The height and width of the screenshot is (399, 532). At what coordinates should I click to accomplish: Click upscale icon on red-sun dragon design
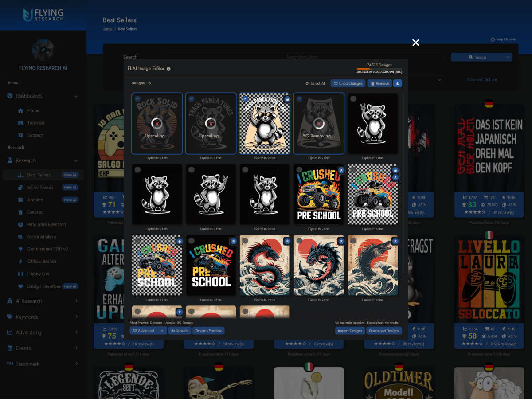pyautogui.click(x=287, y=241)
